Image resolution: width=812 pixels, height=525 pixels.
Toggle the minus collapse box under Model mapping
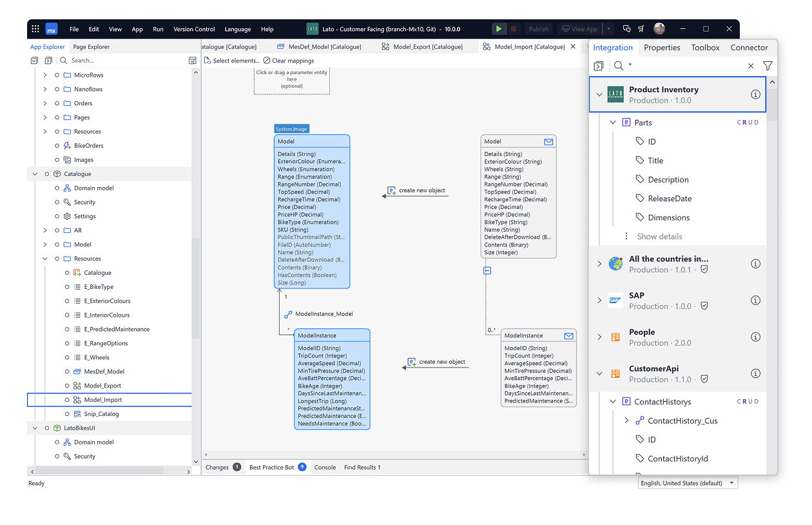click(x=487, y=271)
